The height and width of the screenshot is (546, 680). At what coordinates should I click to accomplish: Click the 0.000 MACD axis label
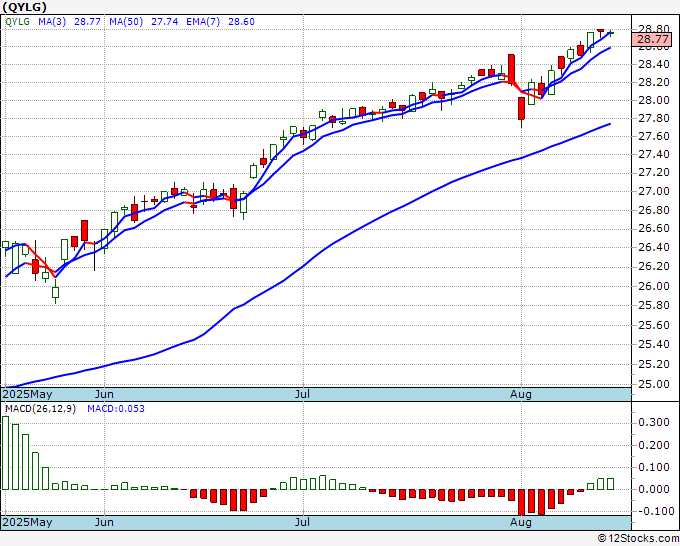tap(654, 489)
